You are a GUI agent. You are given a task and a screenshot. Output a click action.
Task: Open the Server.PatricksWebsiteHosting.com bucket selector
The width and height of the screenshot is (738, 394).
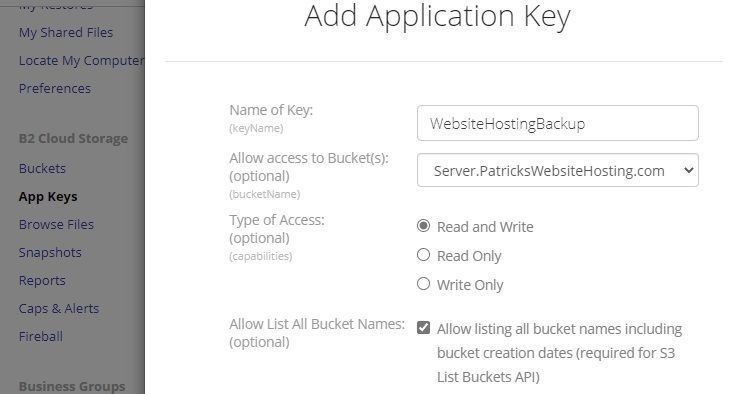click(x=558, y=170)
